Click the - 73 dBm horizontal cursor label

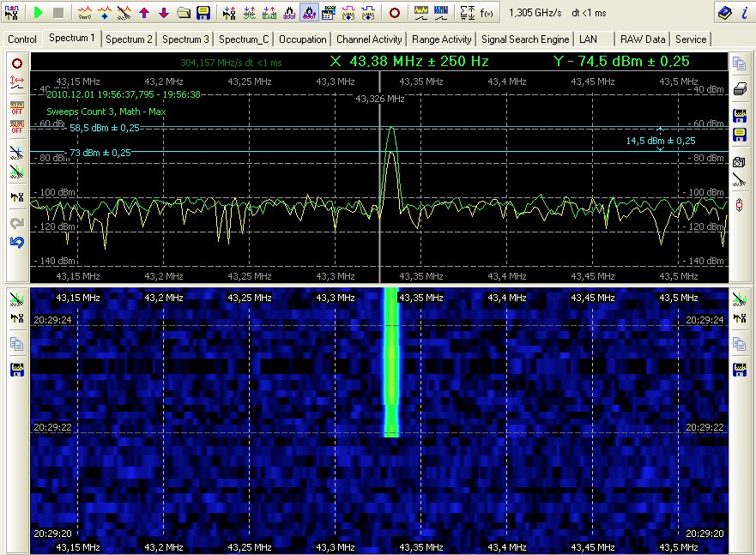pyautogui.click(x=98, y=153)
